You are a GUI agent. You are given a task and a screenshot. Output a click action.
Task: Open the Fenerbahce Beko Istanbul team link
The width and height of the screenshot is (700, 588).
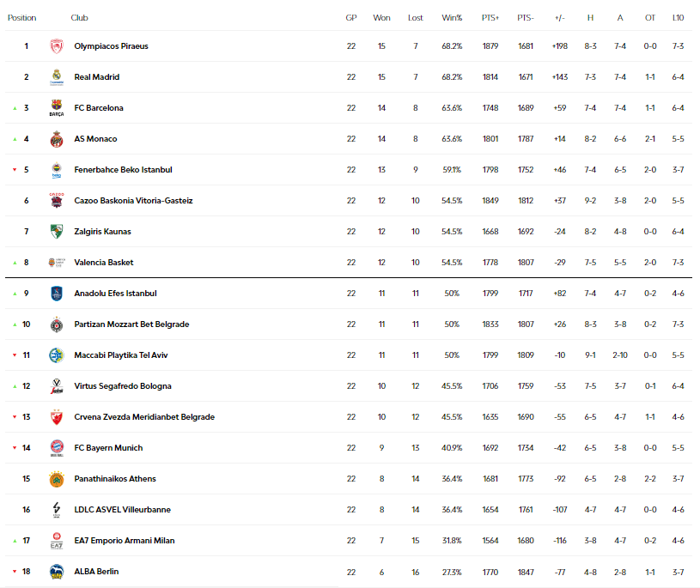(123, 170)
